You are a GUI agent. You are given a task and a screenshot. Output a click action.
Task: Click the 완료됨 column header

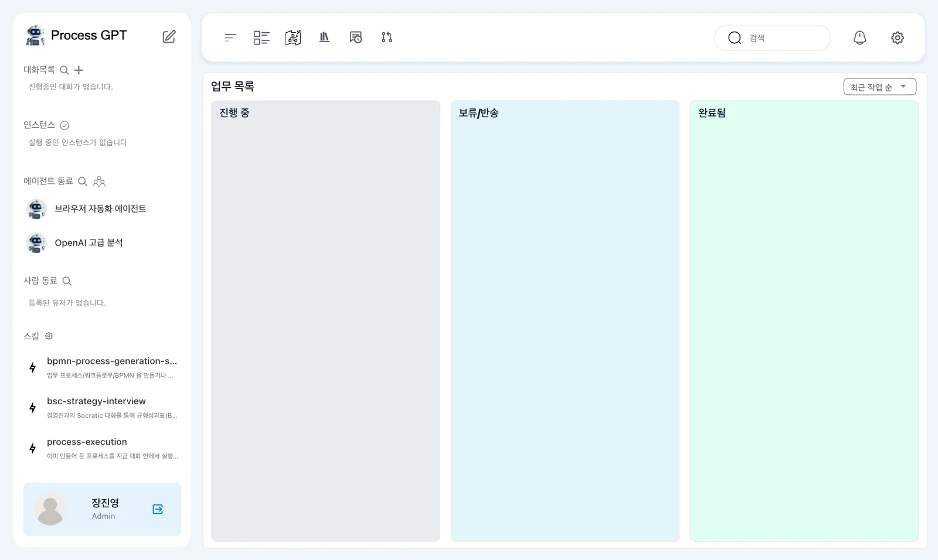712,113
